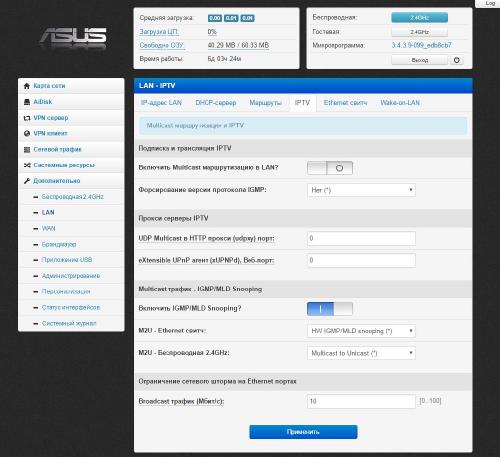Click the Дополнительно wrench icon
This screenshot has height=457, width=500.
click(x=27, y=181)
